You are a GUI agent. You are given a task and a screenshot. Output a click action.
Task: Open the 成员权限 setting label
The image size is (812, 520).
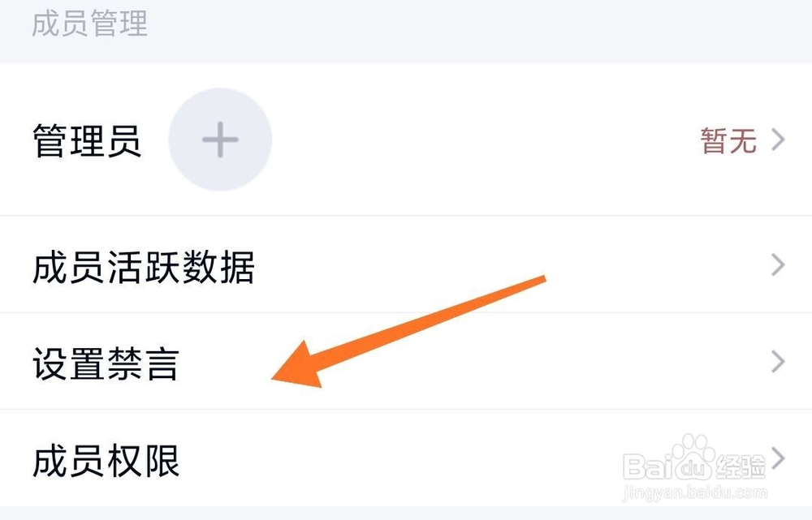106,460
